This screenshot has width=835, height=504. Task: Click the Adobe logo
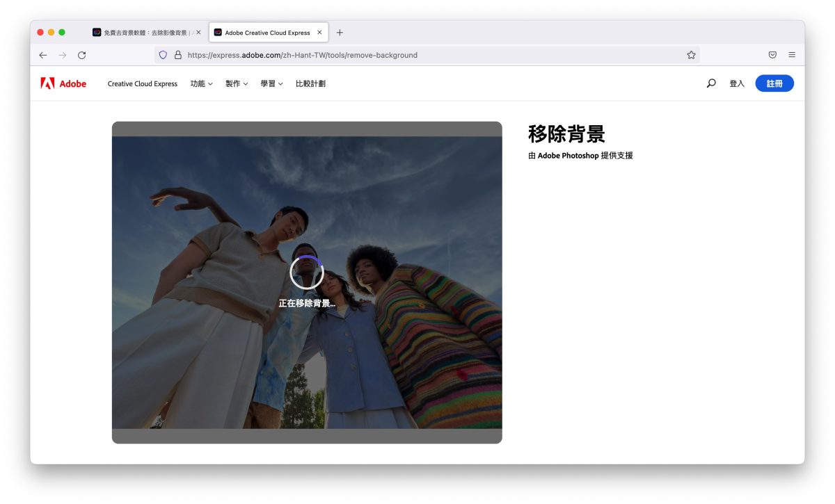pos(63,83)
